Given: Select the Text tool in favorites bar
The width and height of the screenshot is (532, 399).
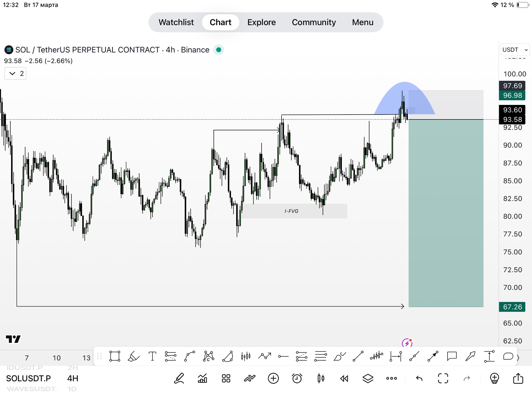Looking at the screenshot, I should pos(152,356).
